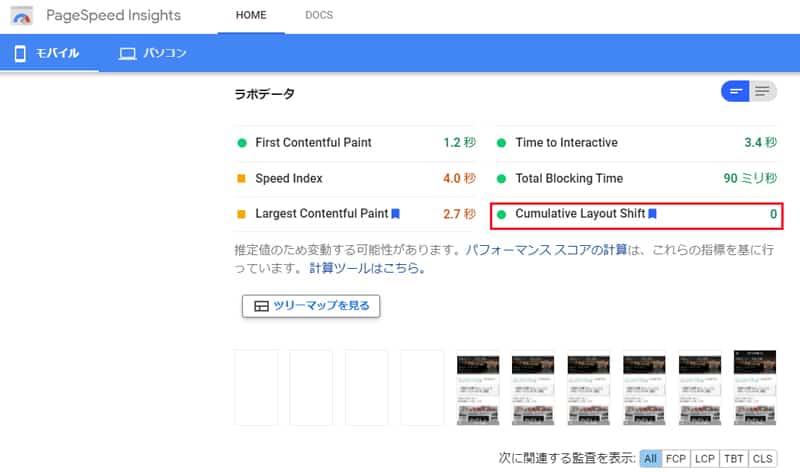Click the first blank filmstrip frame

click(256, 387)
